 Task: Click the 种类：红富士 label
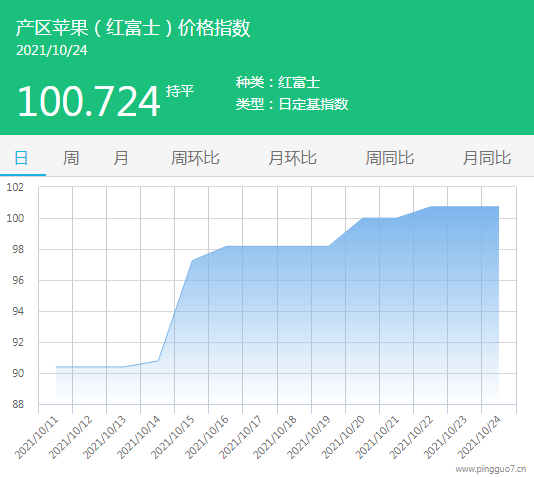[x=278, y=82]
